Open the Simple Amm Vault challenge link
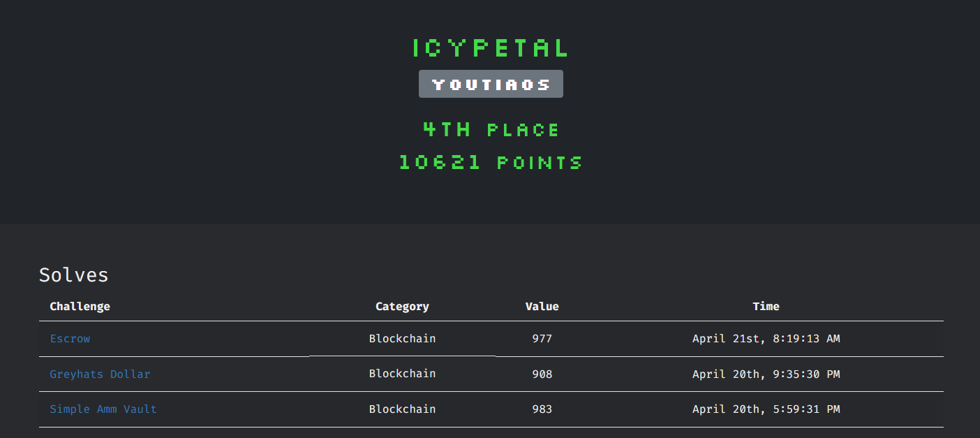This screenshot has height=438, width=980. pos(103,409)
